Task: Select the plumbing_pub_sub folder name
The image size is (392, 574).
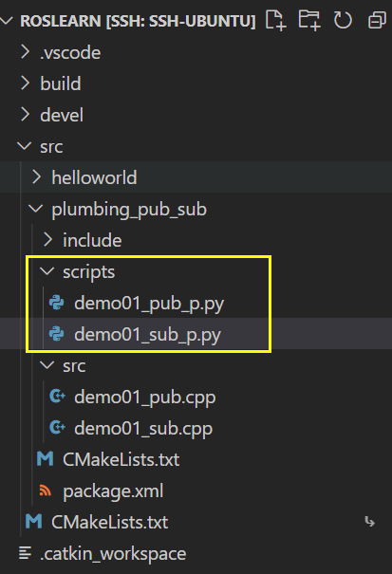Action: click(129, 210)
